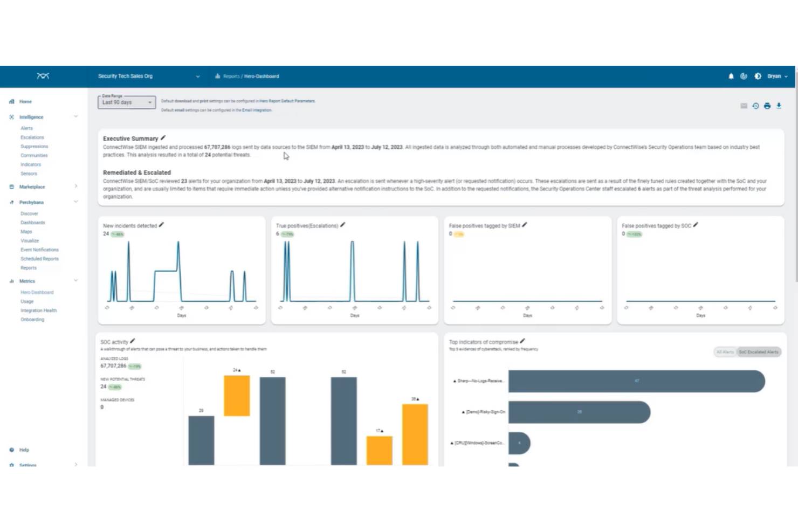Open Sensors in sidebar
Screen dimensions: 798x532
(29, 174)
